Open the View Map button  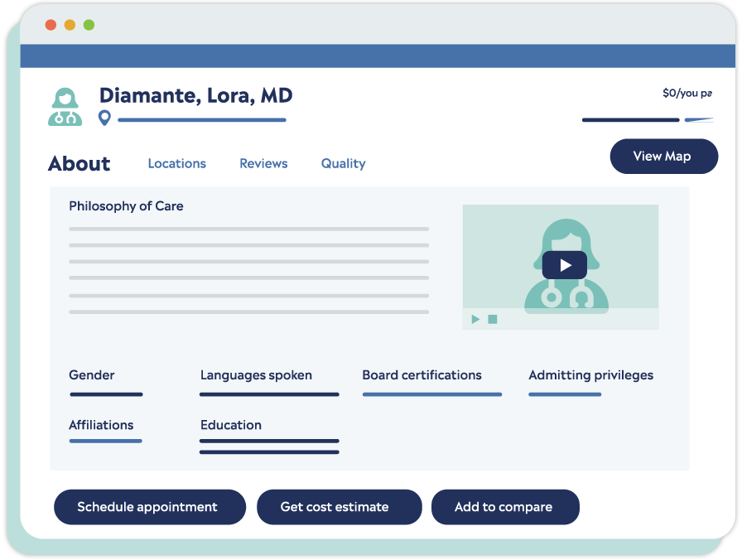pyautogui.click(x=664, y=156)
